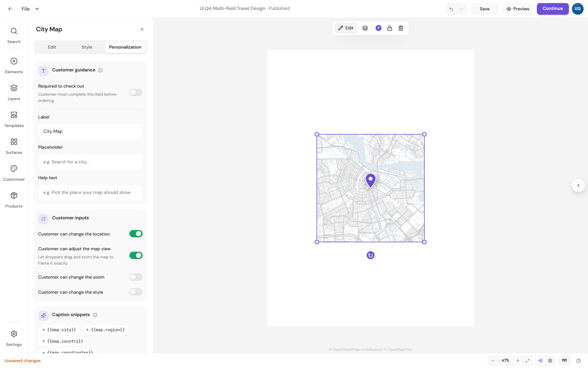Viewport: 588px width, 368px height.
Task: Undo the last change
Action: pos(451,9)
